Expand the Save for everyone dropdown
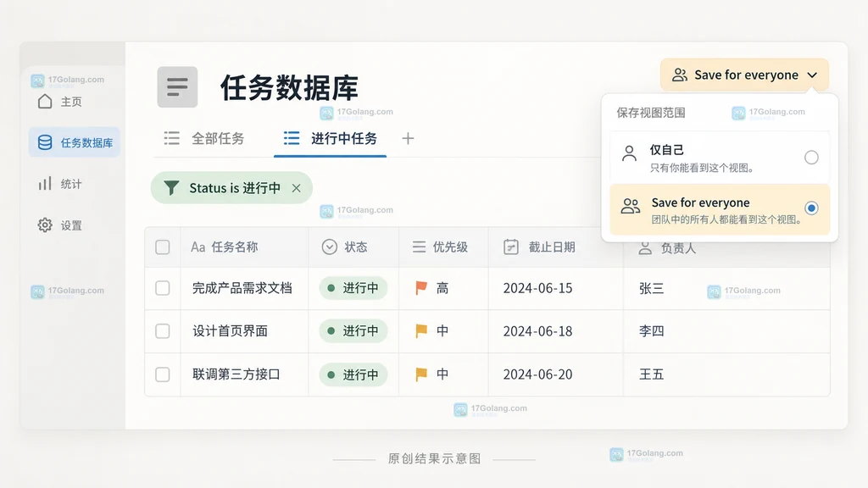 (x=744, y=75)
